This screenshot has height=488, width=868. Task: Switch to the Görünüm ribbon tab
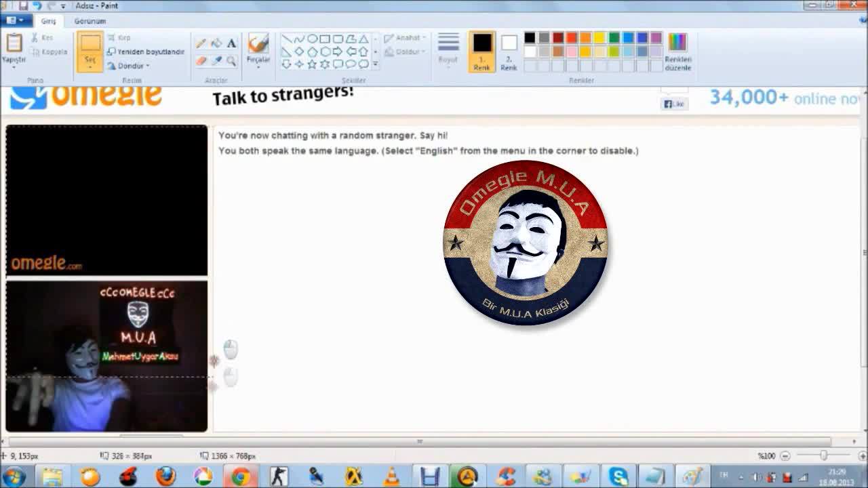pos(90,21)
